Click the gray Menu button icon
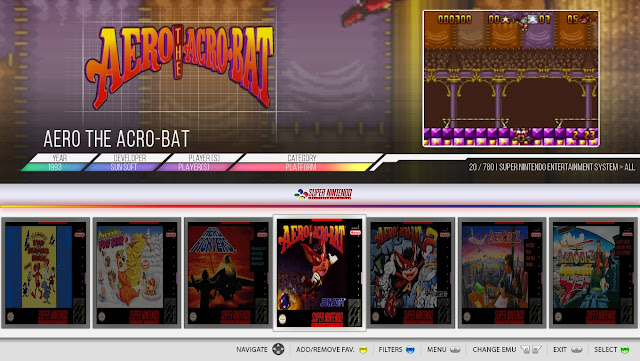 (x=455, y=350)
